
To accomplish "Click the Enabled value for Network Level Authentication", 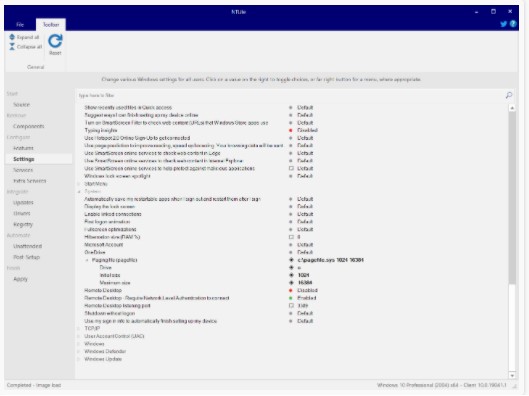I will tap(307, 298).
